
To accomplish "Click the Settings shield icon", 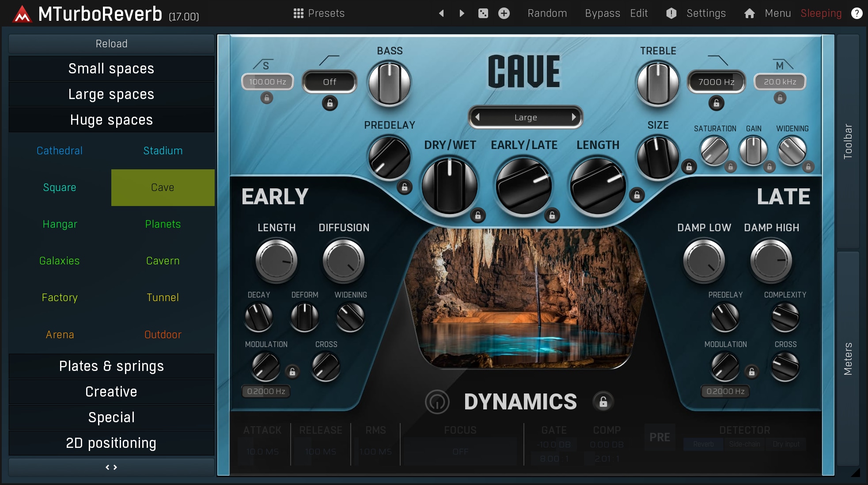I will point(671,13).
